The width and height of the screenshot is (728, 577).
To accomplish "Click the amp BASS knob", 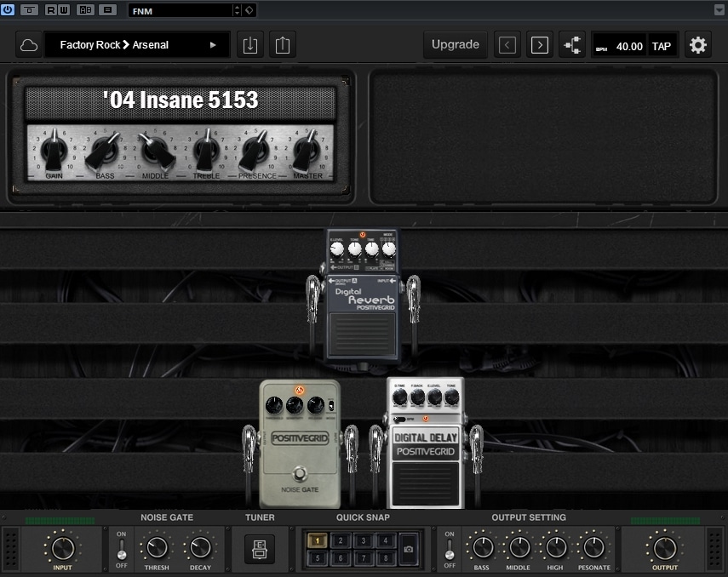I will 104,151.
